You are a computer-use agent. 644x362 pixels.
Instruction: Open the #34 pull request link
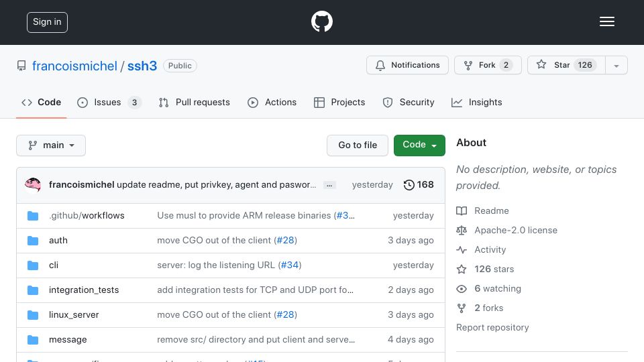click(290, 265)
